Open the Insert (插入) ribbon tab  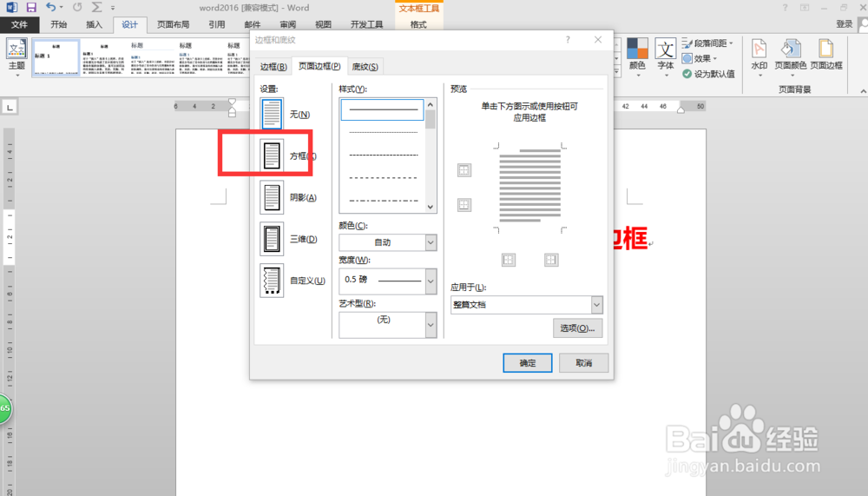pos(94,24)
